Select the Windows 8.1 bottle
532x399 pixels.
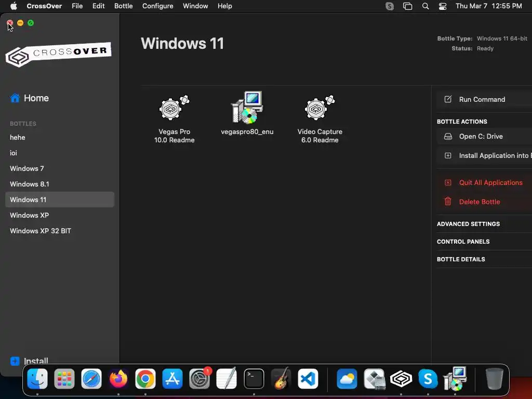pos(60,184)
